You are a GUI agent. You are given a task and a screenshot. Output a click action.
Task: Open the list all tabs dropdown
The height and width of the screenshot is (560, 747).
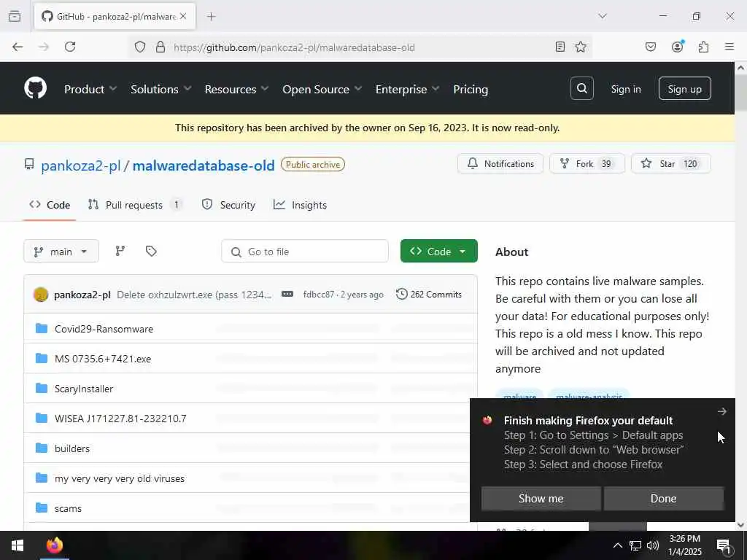(603, 16)
